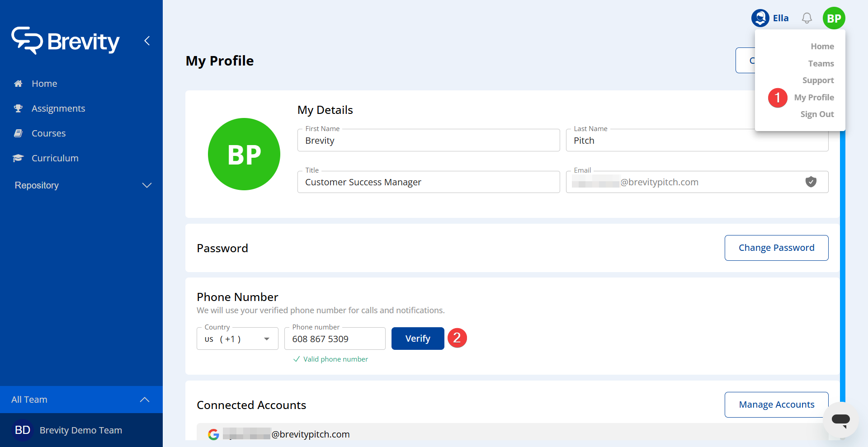Image resolution: width=868 pixels, height=447 pixels.
Task: Click into the Email field
Action: click(697, 182)
